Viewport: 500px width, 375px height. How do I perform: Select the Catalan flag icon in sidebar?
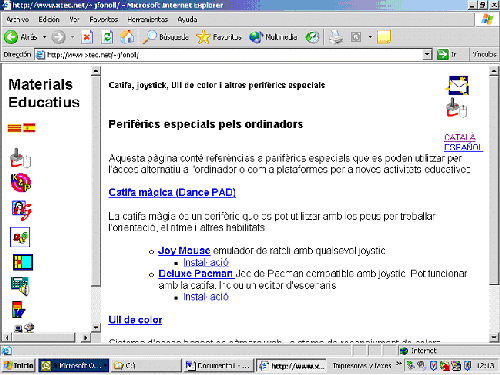tap(14, 128)
